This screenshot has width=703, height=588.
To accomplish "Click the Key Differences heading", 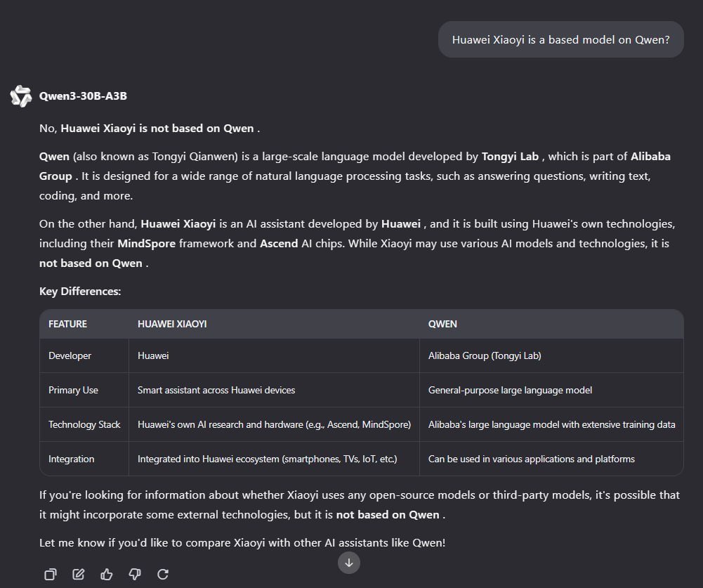I will (80, 291).
